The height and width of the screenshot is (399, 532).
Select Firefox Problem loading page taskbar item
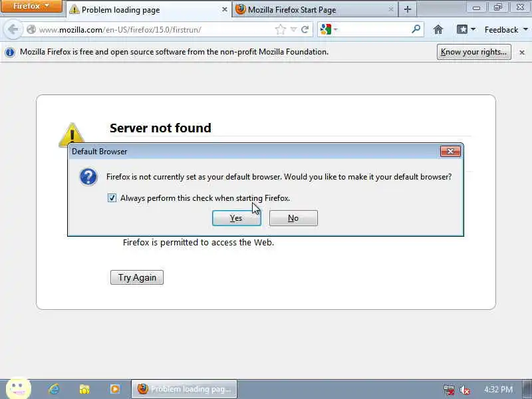(x=184, y=389)
